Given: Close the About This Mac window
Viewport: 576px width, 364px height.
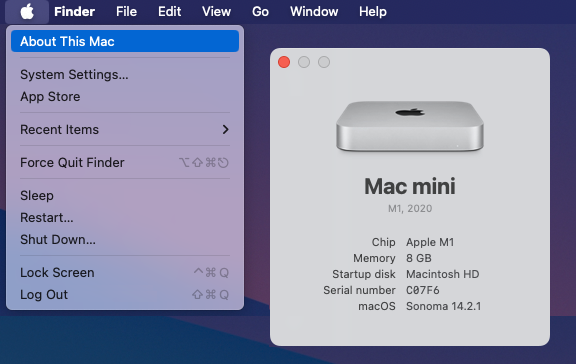Looking at the screenshot, I should [284, 62].
